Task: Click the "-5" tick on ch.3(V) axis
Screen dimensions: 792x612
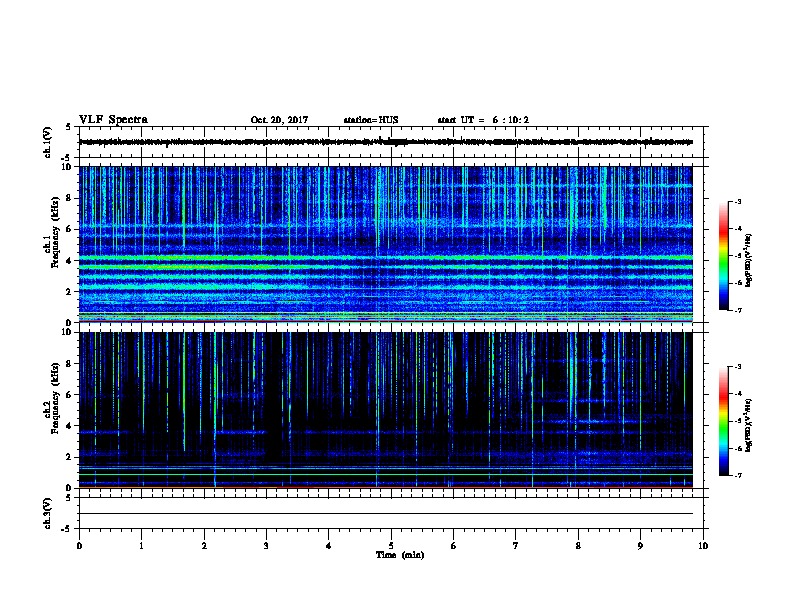Action: tap(67, 529)
